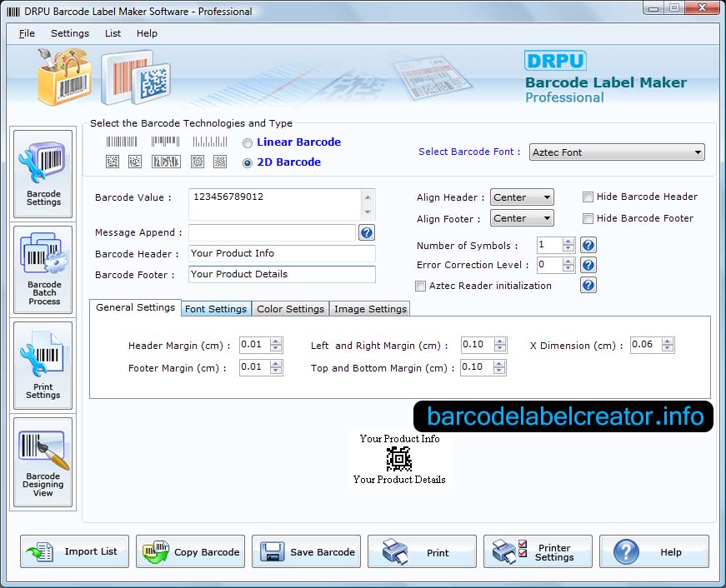Image resolution: width=726 pixels, height=588 pixels.
Task: Adjust Left and Right Margin spinner
Action: coord(499,345)
